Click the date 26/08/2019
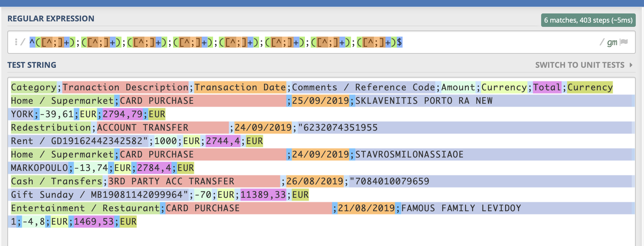This screenshot has height=246, width=644. 315,182
